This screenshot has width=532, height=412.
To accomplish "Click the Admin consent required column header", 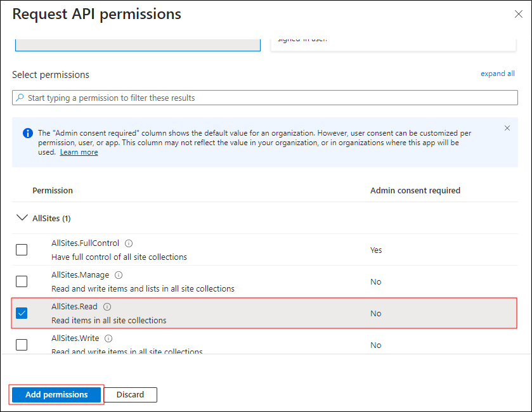I will (x=415, y=190).
